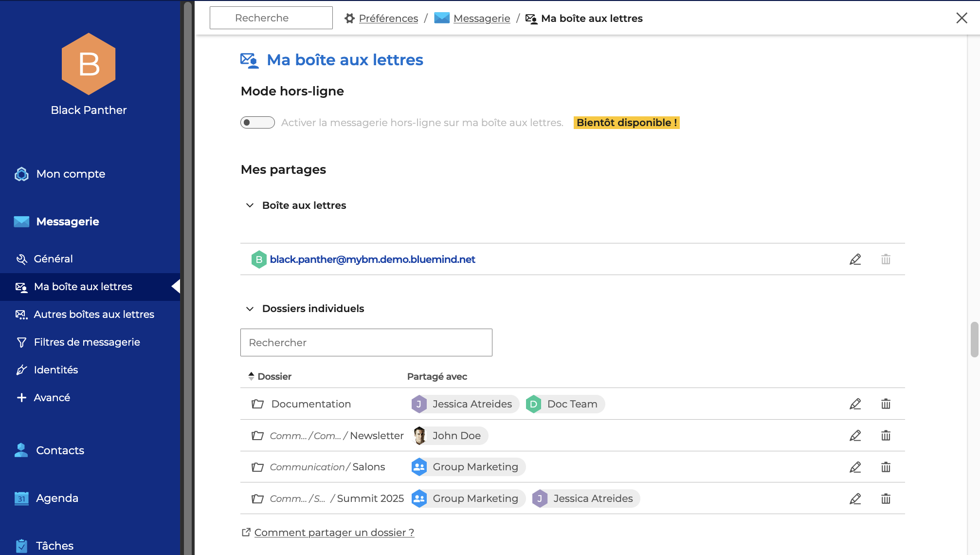Open Autres boîtes aux lettres
The height and width of the screenshot is (555, 980).
93,314
